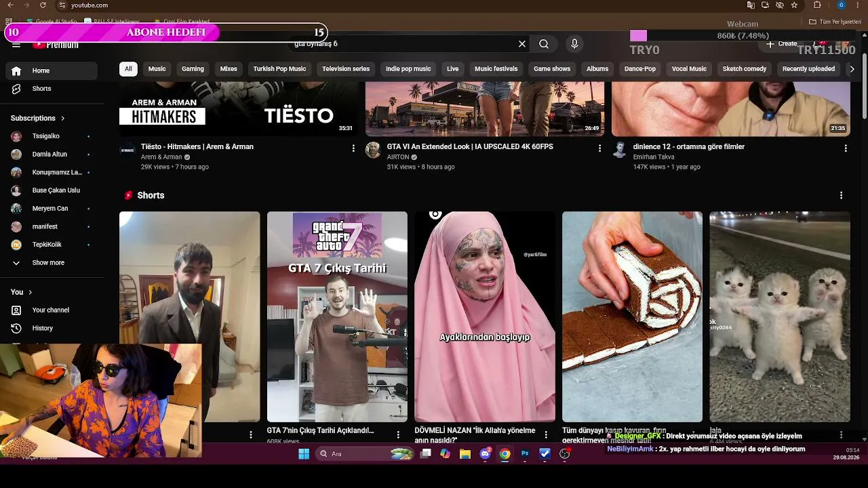868x488 pixels.
Task: Open File Explorer from the taskbar
Action: [x=465, y=453]
